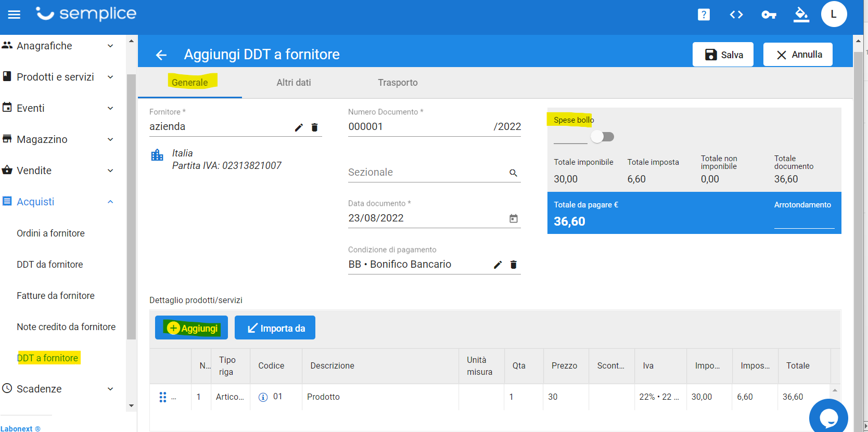868x432 pixels.
Task: Edit payment condition Bonifico Bancario pencil
Action: 497,265
